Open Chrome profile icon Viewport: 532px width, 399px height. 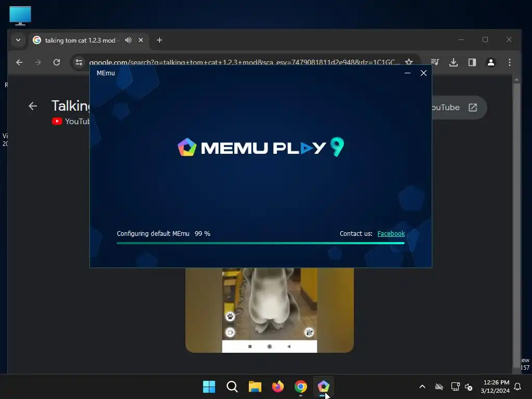(x=491, y=62)
